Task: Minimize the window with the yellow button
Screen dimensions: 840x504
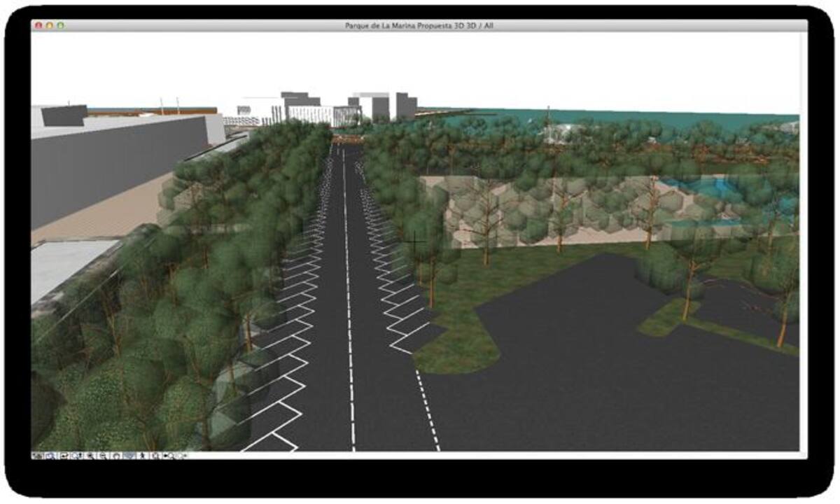Action: 50,25
